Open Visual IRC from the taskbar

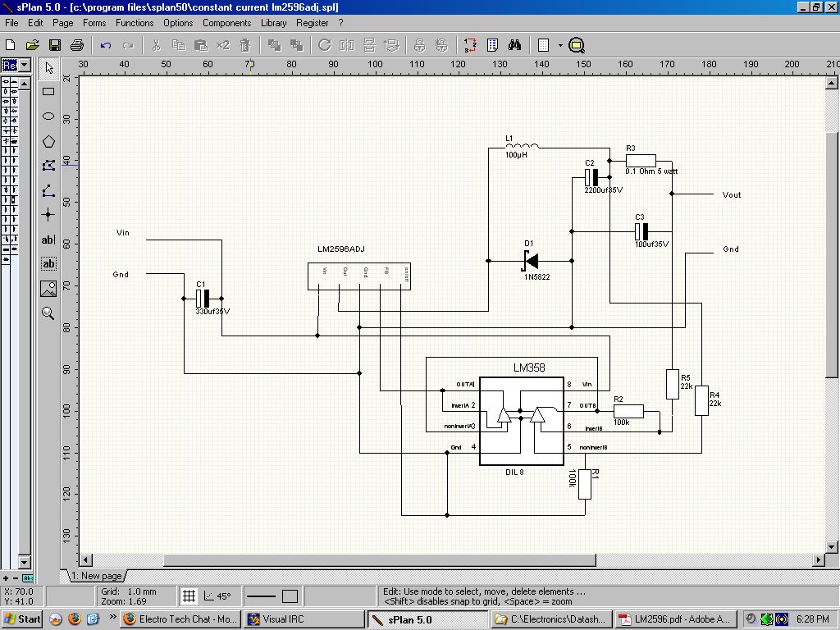pos(303,619)
